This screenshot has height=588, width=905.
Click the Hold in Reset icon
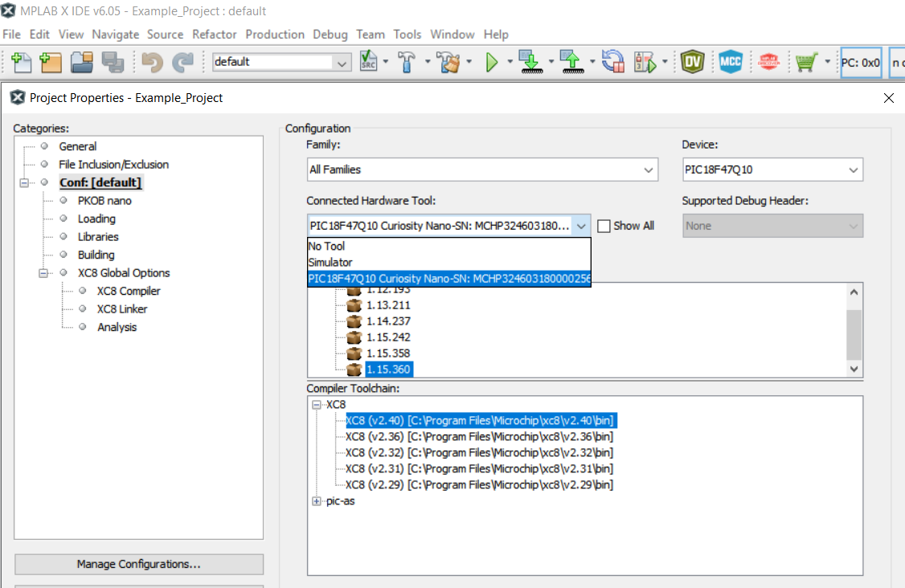613,62
